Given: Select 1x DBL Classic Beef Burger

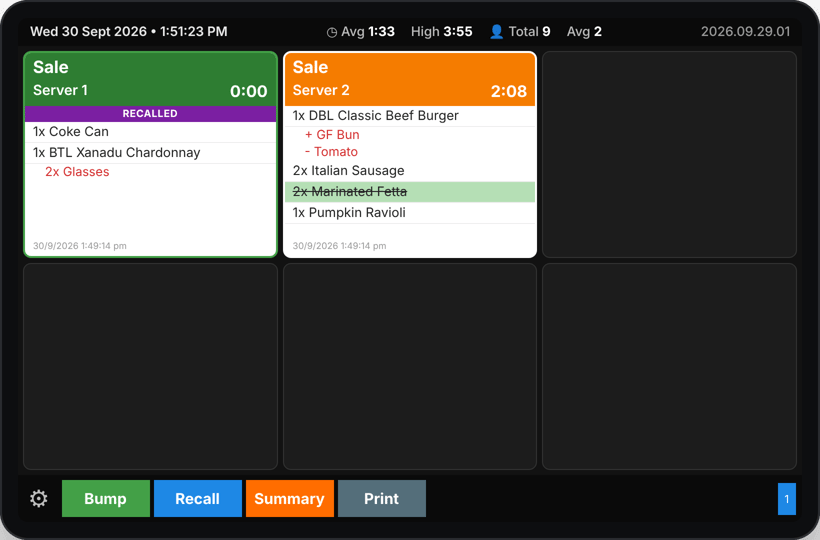Looking at the screenshot, I should (410, 116).
